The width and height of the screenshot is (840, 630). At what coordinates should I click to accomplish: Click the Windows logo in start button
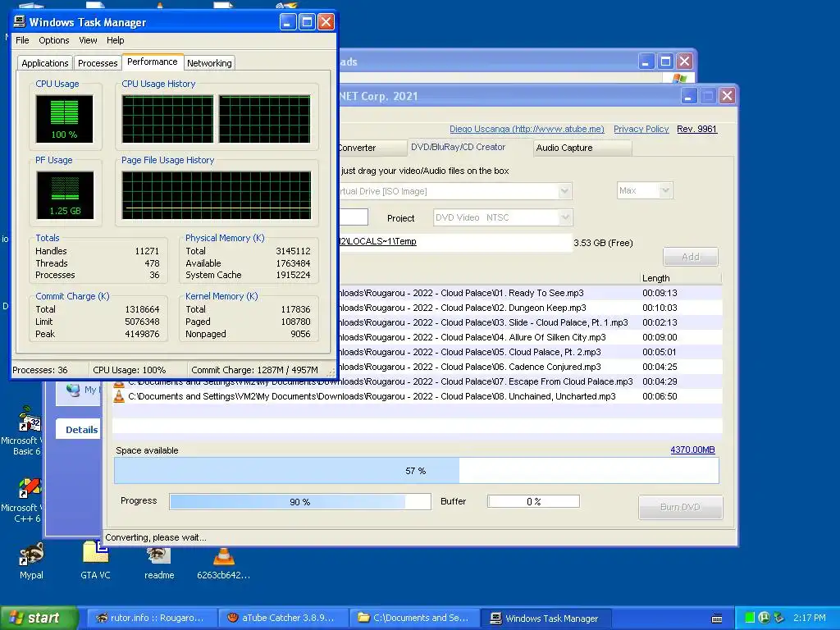(x=16, y=619)
